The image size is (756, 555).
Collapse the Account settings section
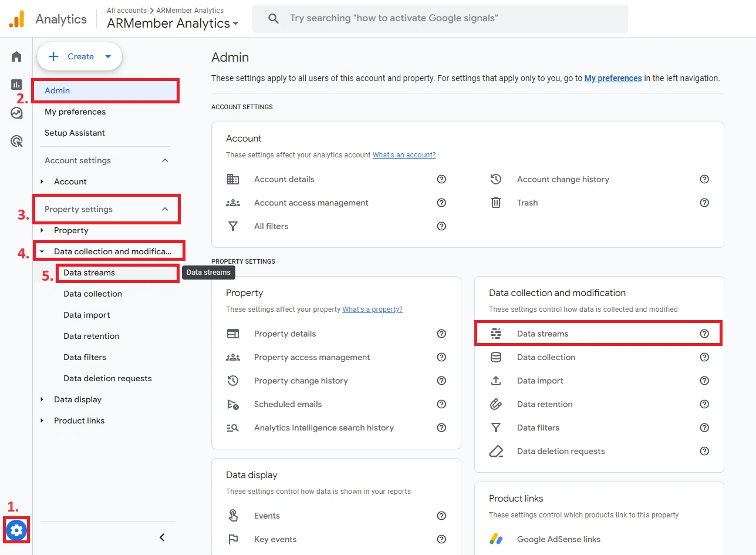point(165,160)
